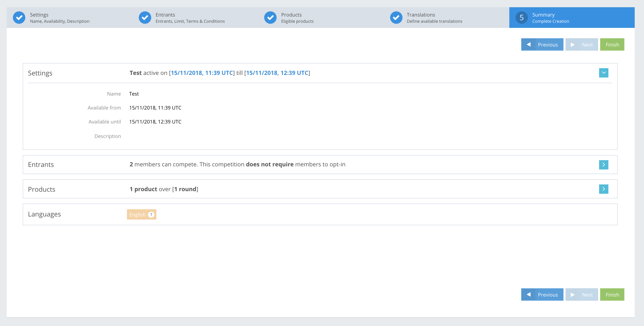The image size is (644, 326).
Task: Select the Summary wizard step
Action: tap(572, 18)
